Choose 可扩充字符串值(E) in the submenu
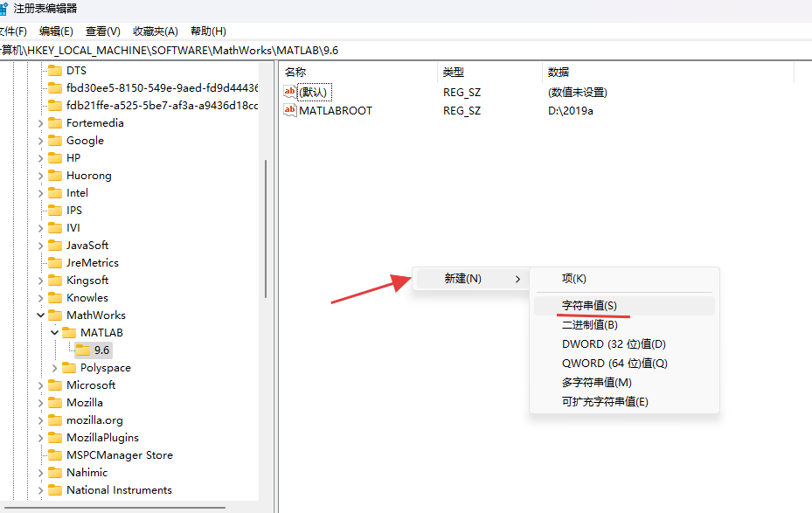Viewport: 812px width, 513px height. tap(624, 401)
